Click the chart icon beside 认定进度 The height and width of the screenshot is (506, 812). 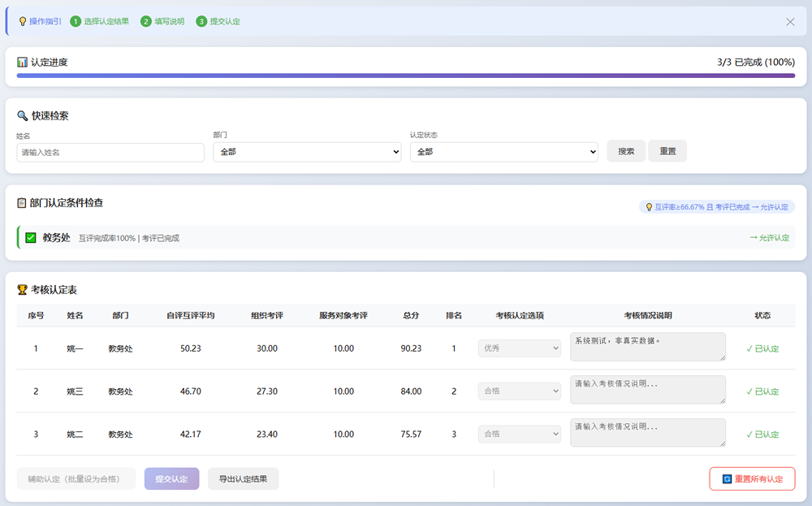[22, 63]
